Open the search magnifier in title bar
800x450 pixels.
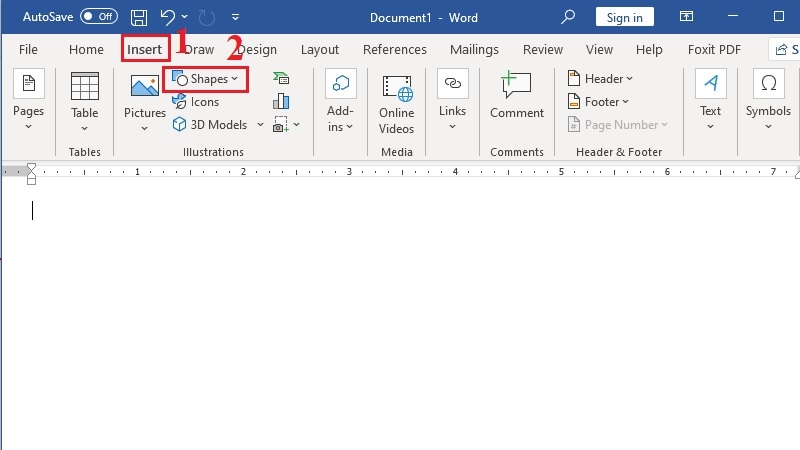[567, 17]
